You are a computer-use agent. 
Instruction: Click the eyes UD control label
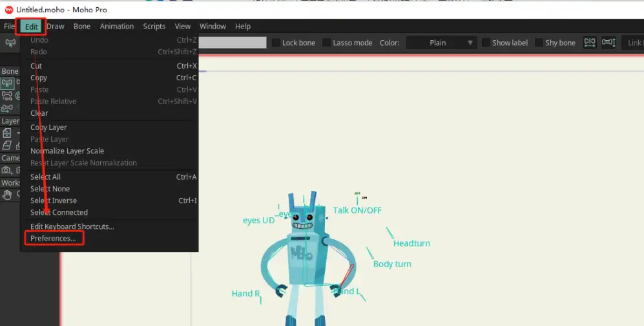point(259,221)
